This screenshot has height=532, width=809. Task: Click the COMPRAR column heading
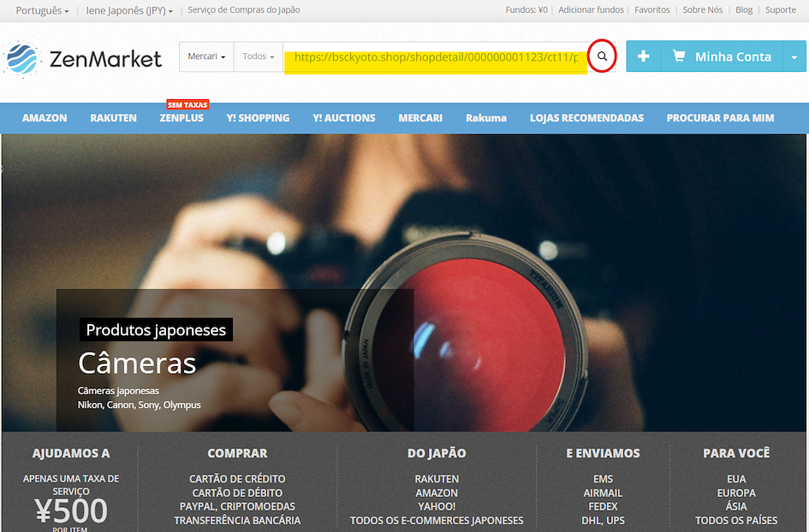[x=237, y=453]
